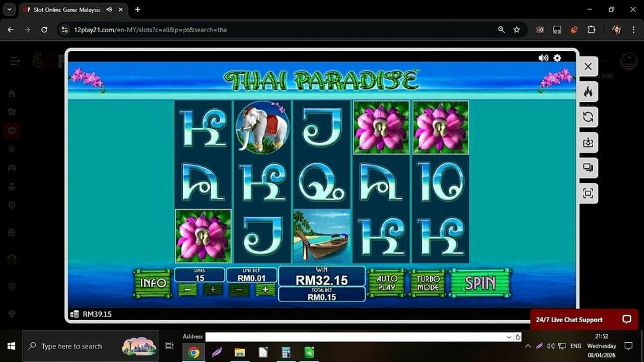Lower the line bet amount
The height and width of the screenshot is (362, 644).
238,291
